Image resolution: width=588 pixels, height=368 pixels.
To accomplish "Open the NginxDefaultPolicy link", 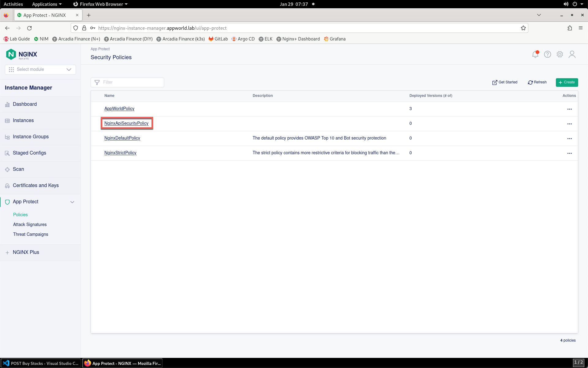I will pos(122,138).
